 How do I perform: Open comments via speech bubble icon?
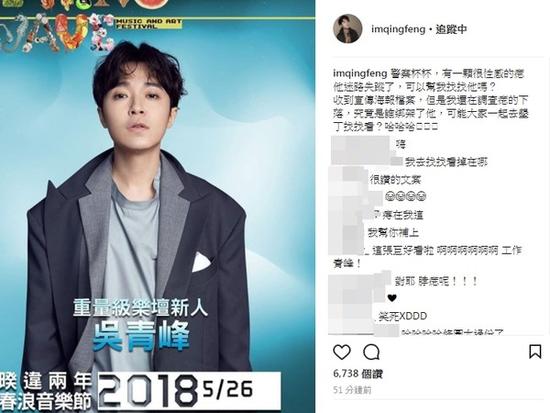pos(371,352)
